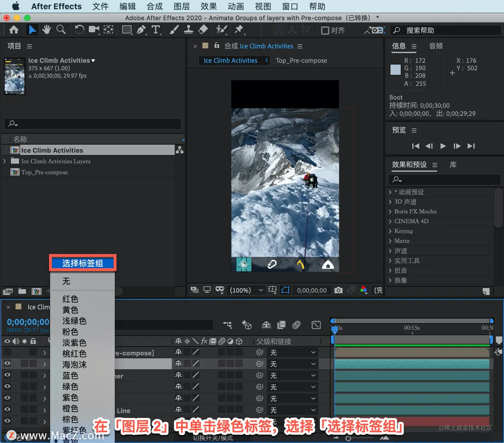Switch to the 库 panel tab
Image resolution: width=504 pixels, height=443 pixels.
tap(453, 165)
